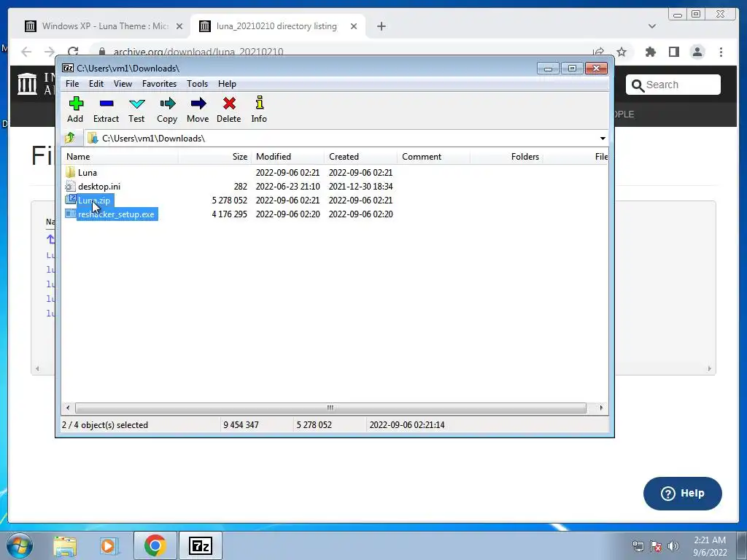
Task: Open a new Chrome tab
Action: click(x=381, y=26)
